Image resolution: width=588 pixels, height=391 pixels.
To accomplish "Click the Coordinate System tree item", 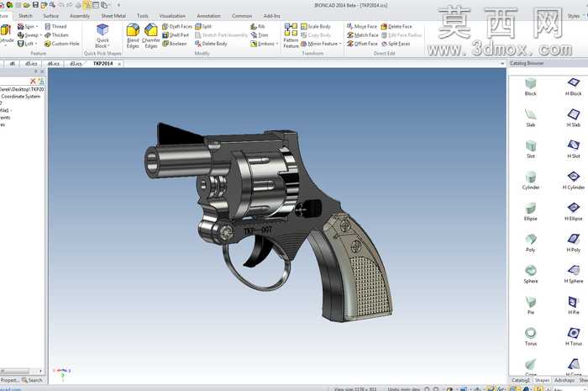I will [21, 97].
